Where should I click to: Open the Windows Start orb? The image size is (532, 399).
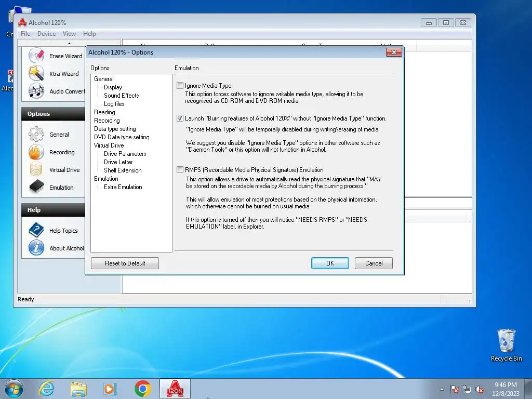(14, 389)
